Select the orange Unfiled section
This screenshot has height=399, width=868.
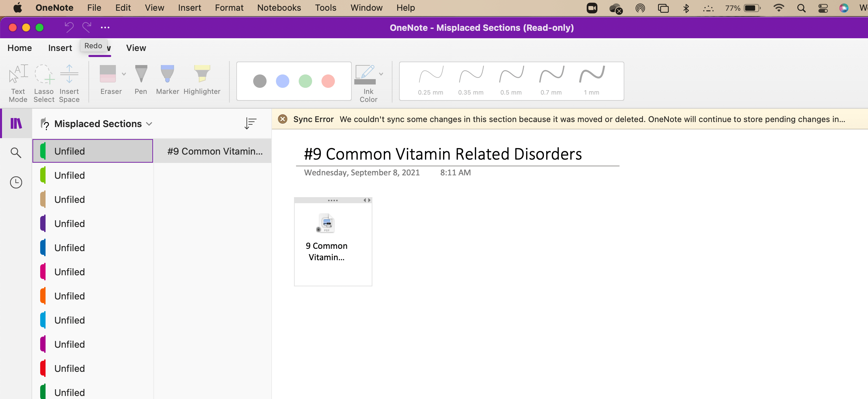(x=93, y=296)
